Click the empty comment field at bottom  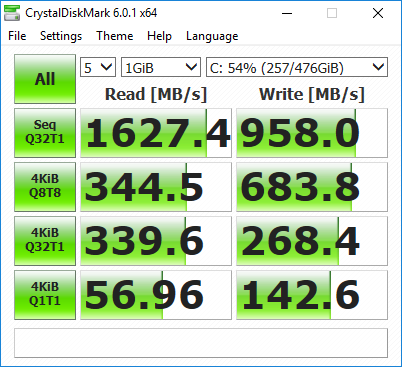pyautogui.click(x=201, y=343)
